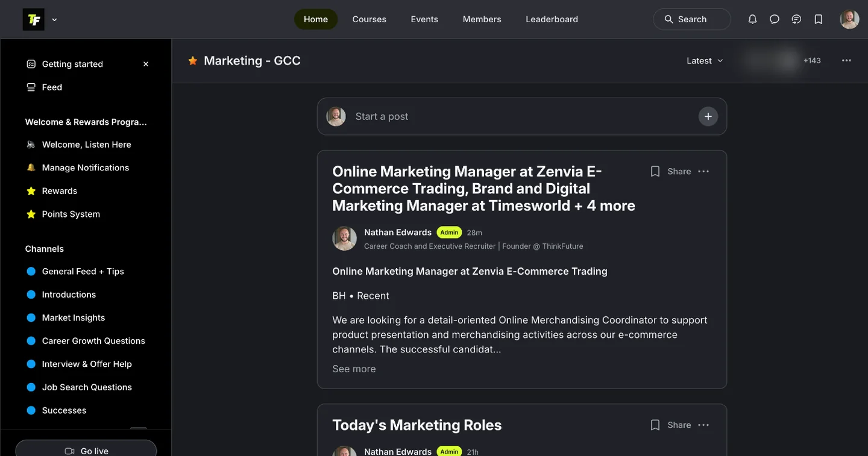The width and height of the screenshot is (868, 456).
Task: Open General Feed + Tips channel
Action: pos(83,272)
